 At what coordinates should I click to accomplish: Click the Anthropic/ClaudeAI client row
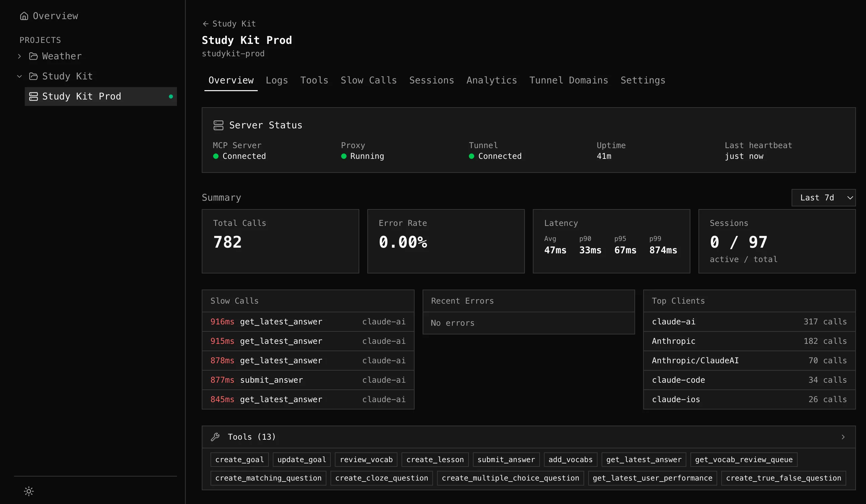point(749,360)
